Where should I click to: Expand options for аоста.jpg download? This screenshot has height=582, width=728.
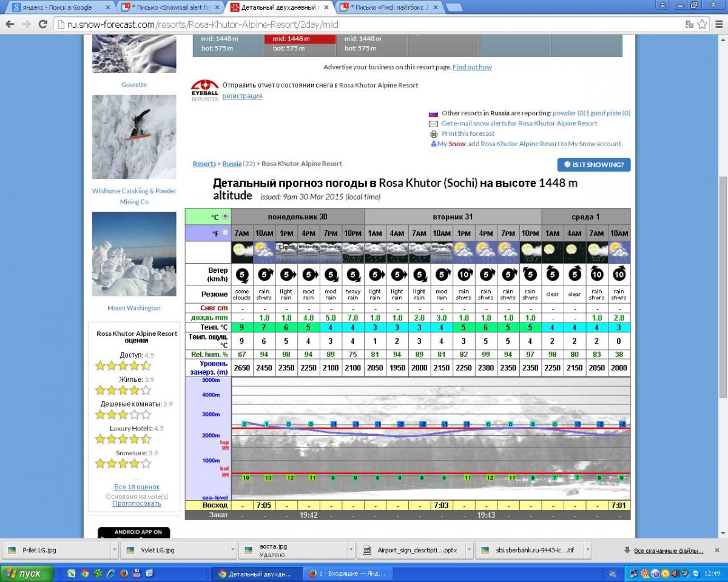352,550
